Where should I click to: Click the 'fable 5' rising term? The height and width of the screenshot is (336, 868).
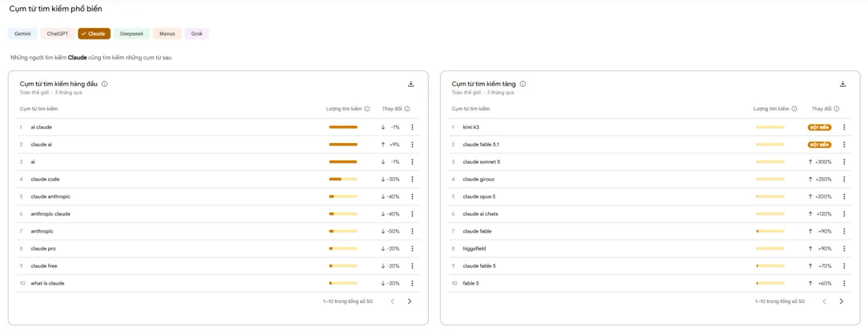pyautogui.click(x=471, y=283)
